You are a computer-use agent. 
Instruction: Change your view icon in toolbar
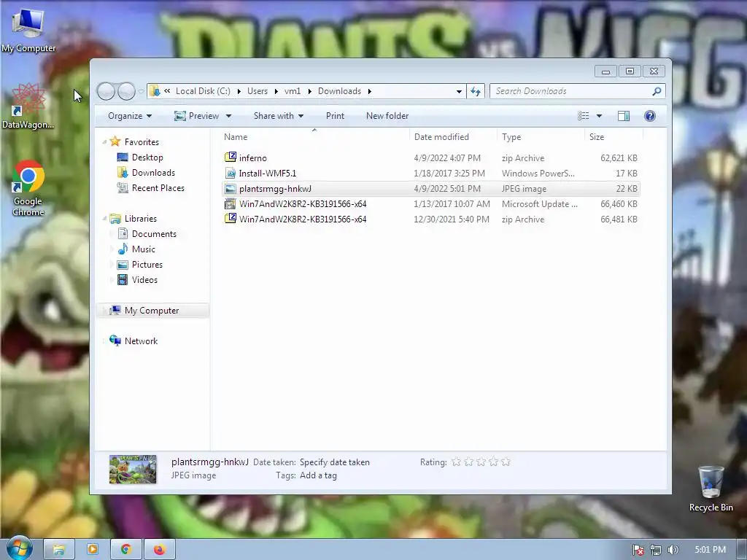[583, 116]
